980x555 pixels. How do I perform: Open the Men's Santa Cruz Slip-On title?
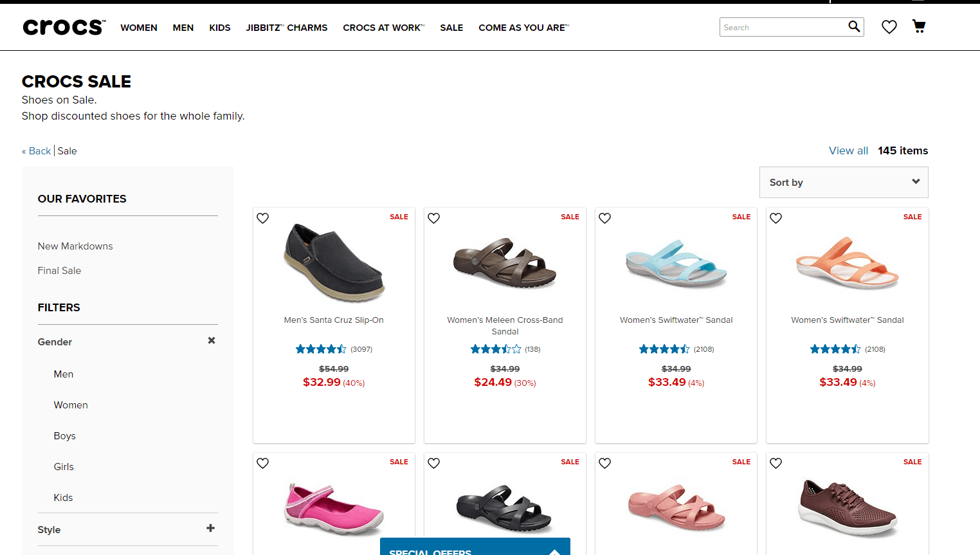tap(334, 320)
